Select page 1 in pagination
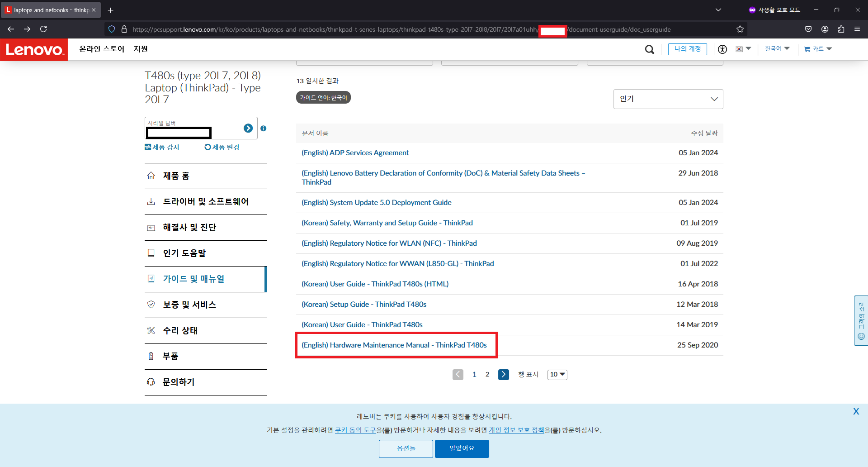 coord(474,375)
